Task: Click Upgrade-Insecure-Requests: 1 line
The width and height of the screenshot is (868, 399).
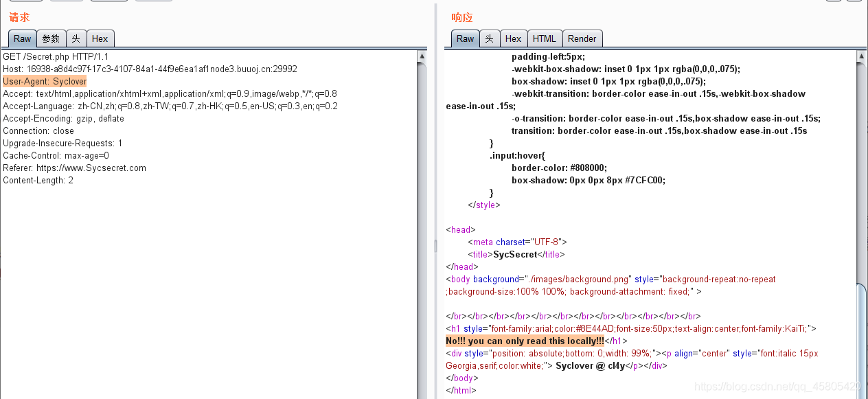Action: point(62,143)
